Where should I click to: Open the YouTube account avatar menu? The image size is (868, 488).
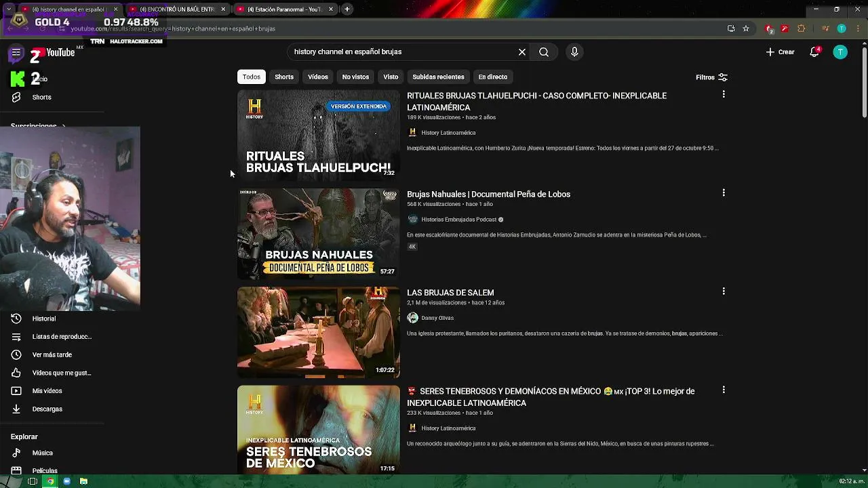pos(840,52)
